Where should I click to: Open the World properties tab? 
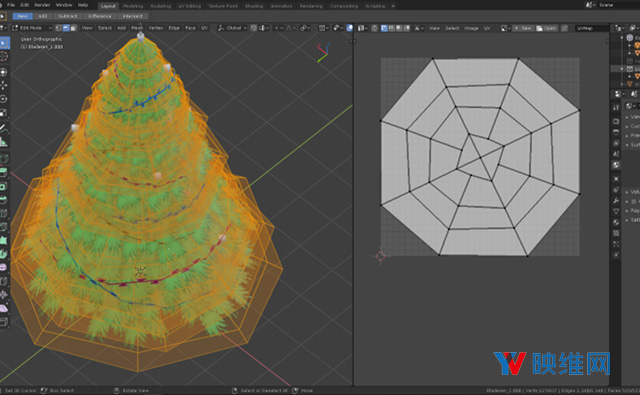click(616, 164)
